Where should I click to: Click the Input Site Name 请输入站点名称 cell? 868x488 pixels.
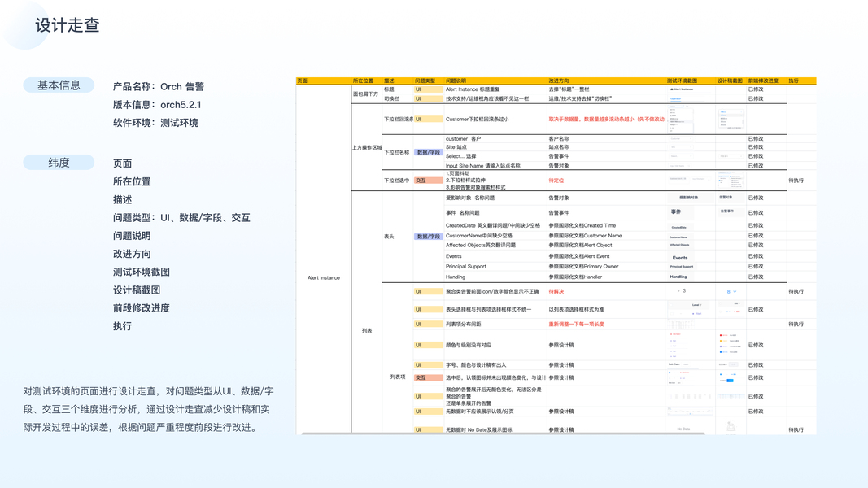coord(482,165)
